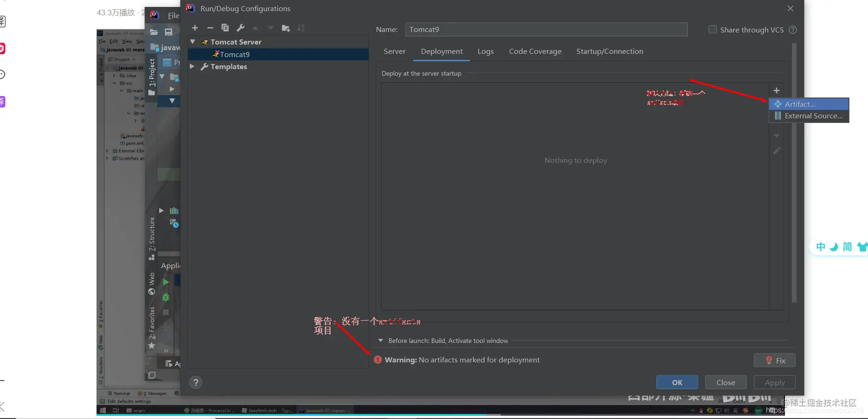Image resolution: width=868 pixels, height=419 pixels.
Task: Open help with the question mark button
Action: [196, 382]
